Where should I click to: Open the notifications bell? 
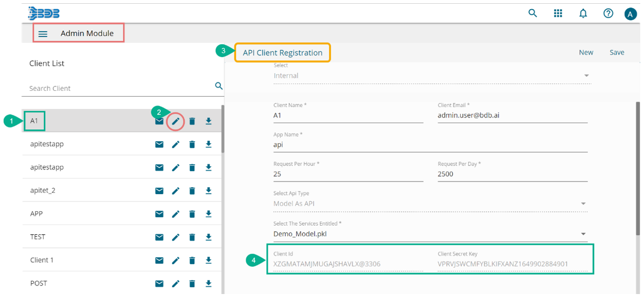[x=583, y=13]
